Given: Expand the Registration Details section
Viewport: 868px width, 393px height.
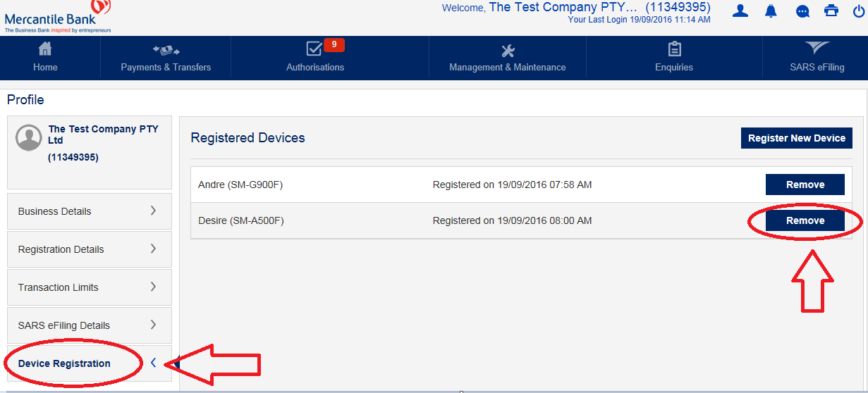Looking at the screenshot, I should pyautogui.click(x=89, y=249).
